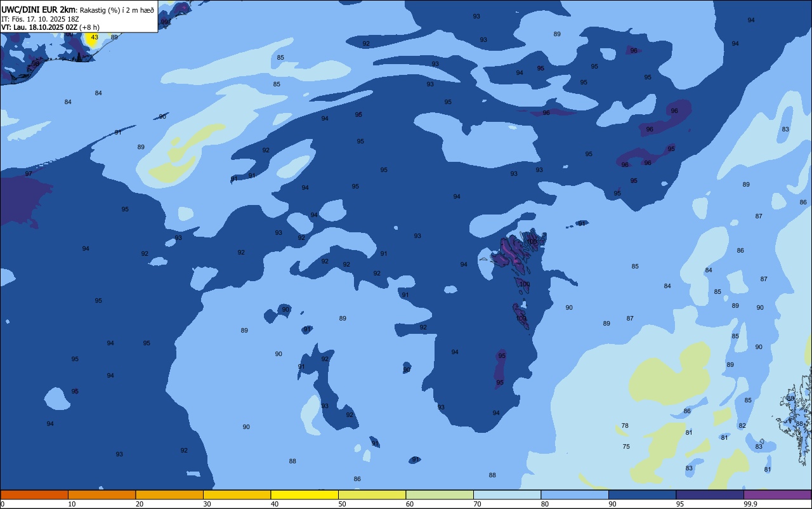Select the 40–50 bright yellow legend swatch
The width and height of the screenshot is (812, 509).
pyautogui.click(x=304, y=494)
